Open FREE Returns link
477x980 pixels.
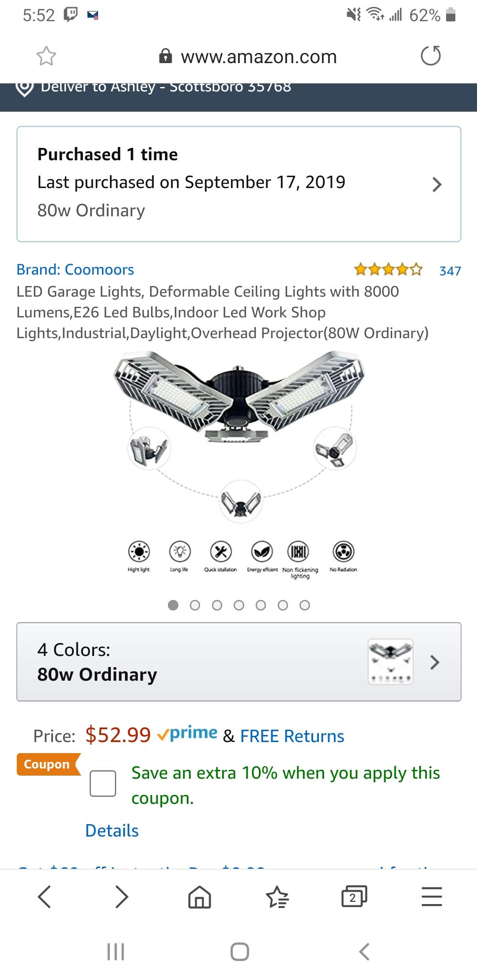pos(292,736)
